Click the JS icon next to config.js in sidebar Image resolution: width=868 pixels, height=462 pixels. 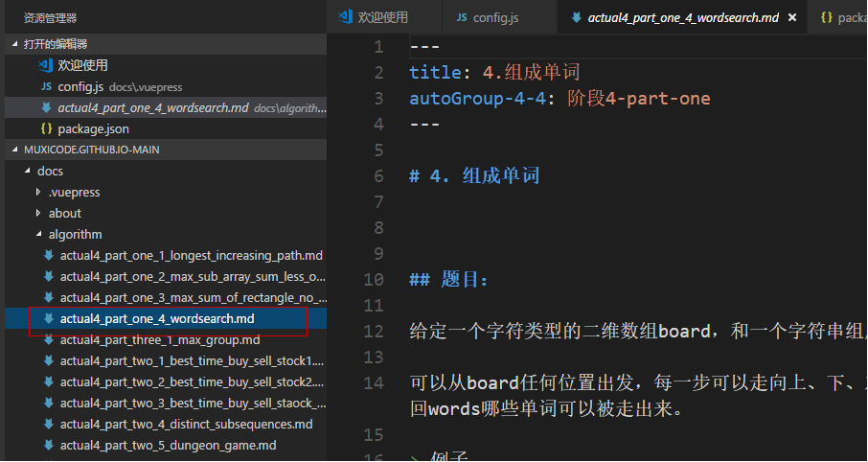point(45,86)
